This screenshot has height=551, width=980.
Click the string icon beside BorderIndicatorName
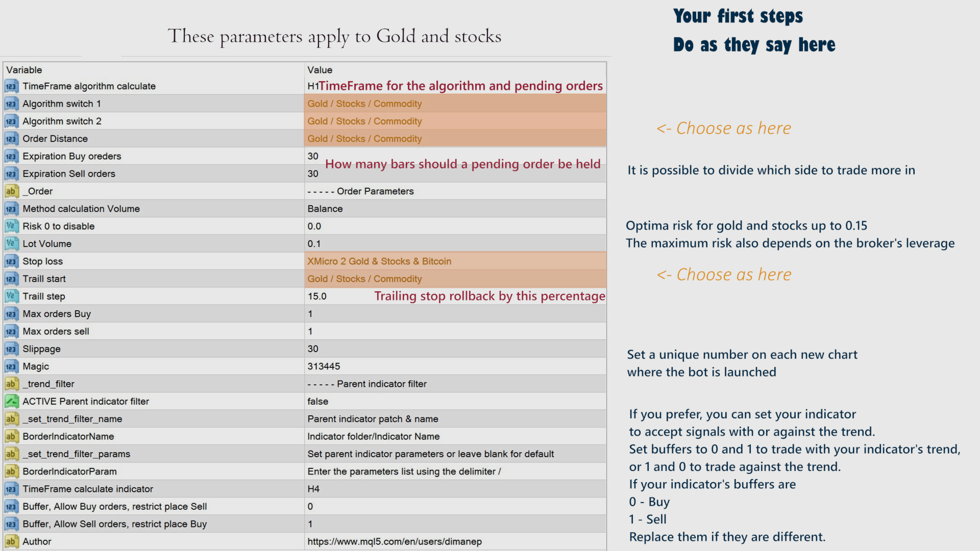11,437
